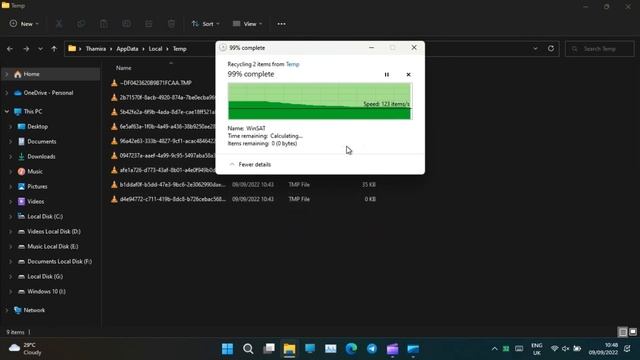Image resolution: width=640 pixels, height=360 pixels.
Task: Open the address bar history dropdown
Action: pos(535,49)
